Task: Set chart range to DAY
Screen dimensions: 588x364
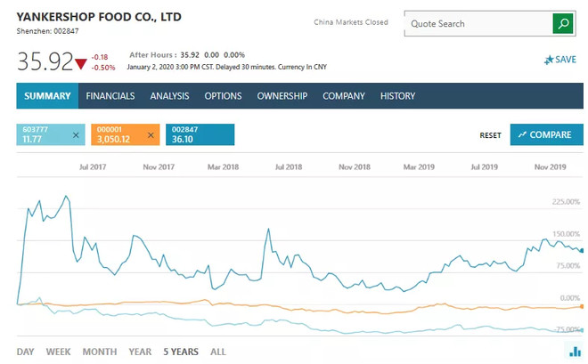Action: click(x=25, y=352)
